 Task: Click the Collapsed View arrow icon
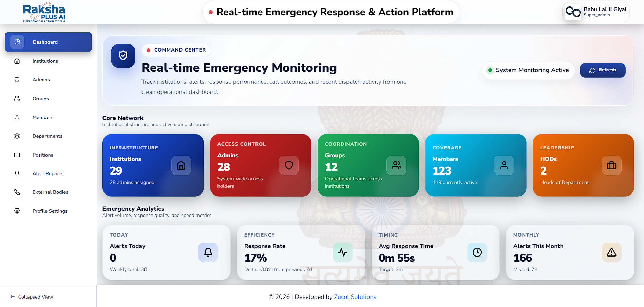point(12,297)
